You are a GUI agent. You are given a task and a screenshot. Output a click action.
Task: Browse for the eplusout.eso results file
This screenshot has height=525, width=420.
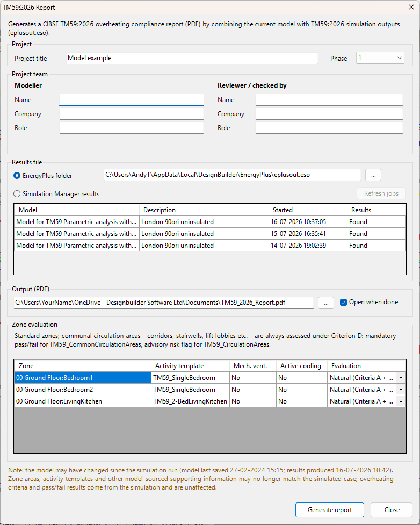tap(373, 175)
